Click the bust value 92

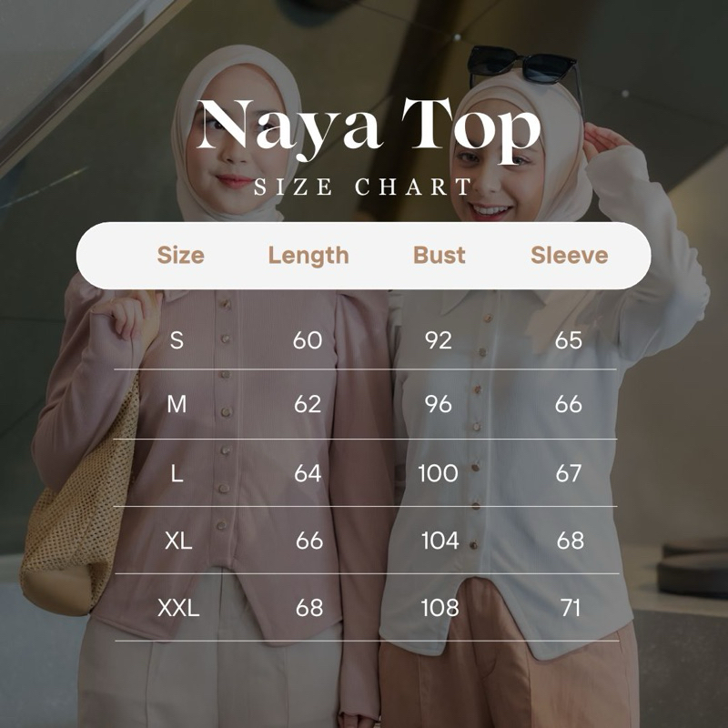point(439,340)
